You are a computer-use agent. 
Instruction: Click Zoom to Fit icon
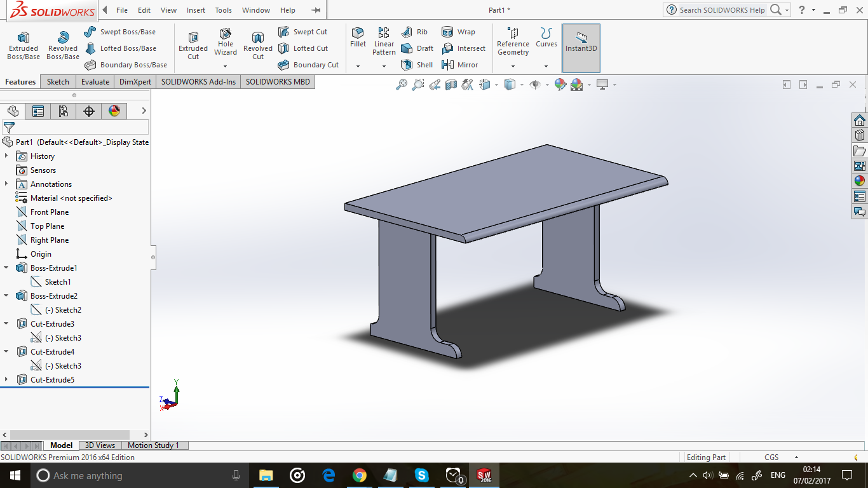[x=402, y=85]
